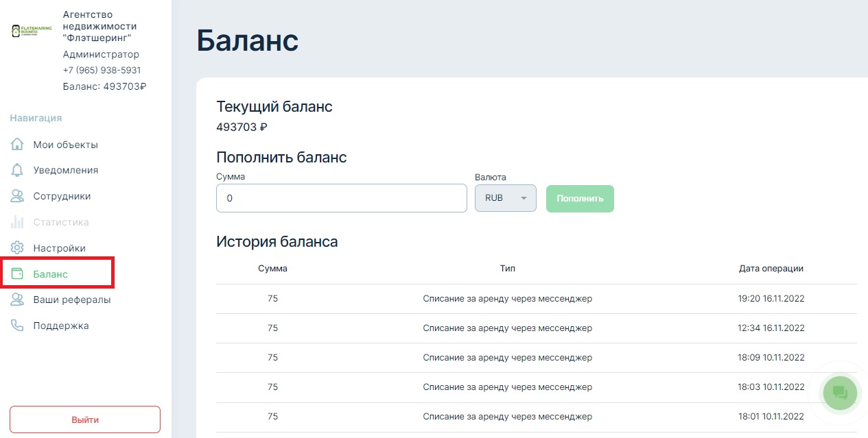
Task: Open the Поддержка page
Action: coord(60,326)
